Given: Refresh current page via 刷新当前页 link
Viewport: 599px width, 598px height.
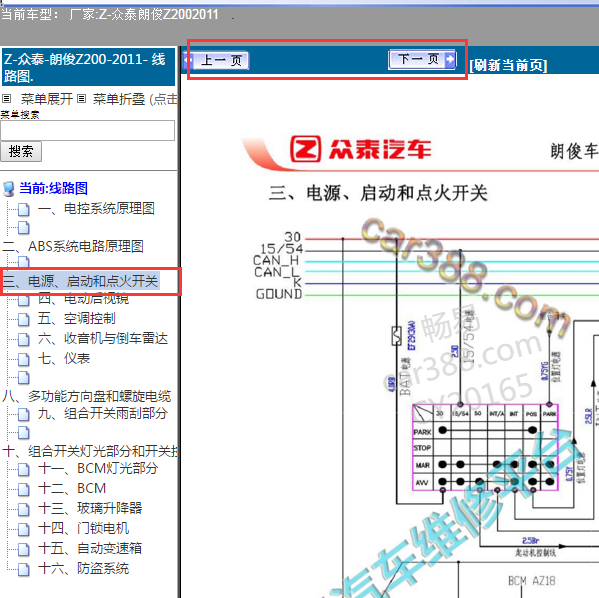Looking at the screenshot, I should 508,65.
